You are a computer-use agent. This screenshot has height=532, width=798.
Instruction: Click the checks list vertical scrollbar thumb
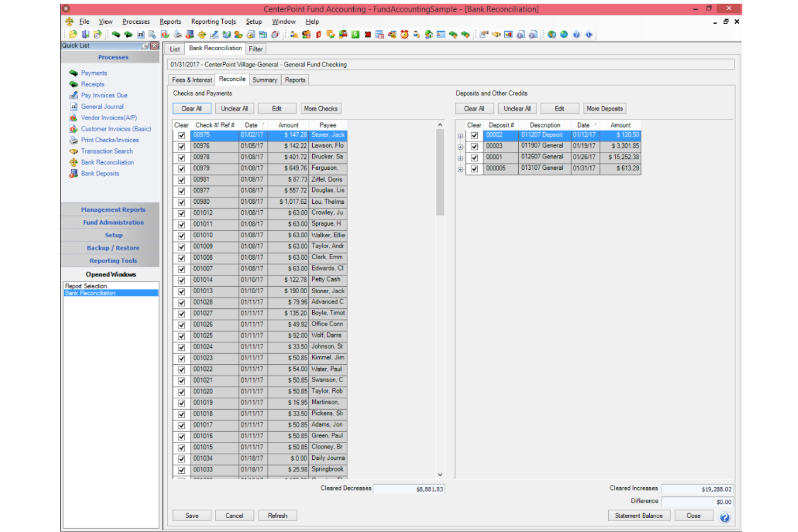pos(440,172)
